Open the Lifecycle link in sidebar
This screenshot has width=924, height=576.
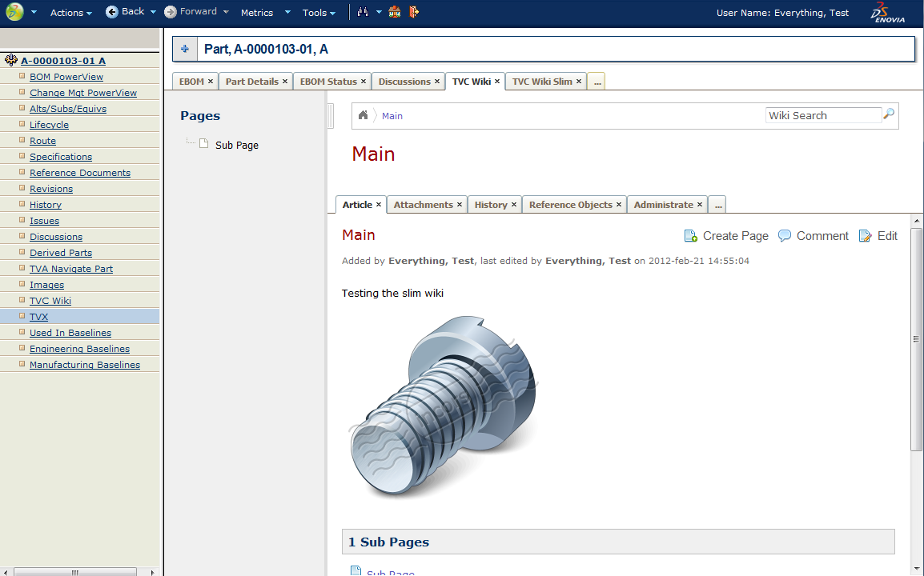49,125
